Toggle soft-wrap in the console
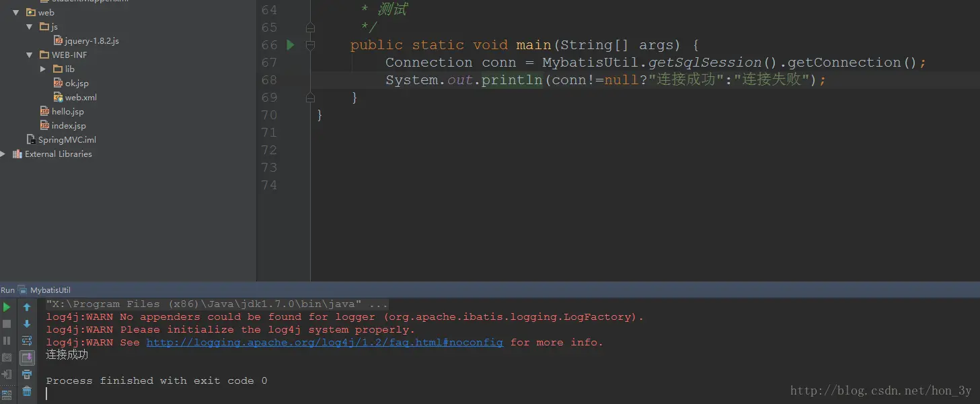 pyautogui.click(x=27, y=341)
